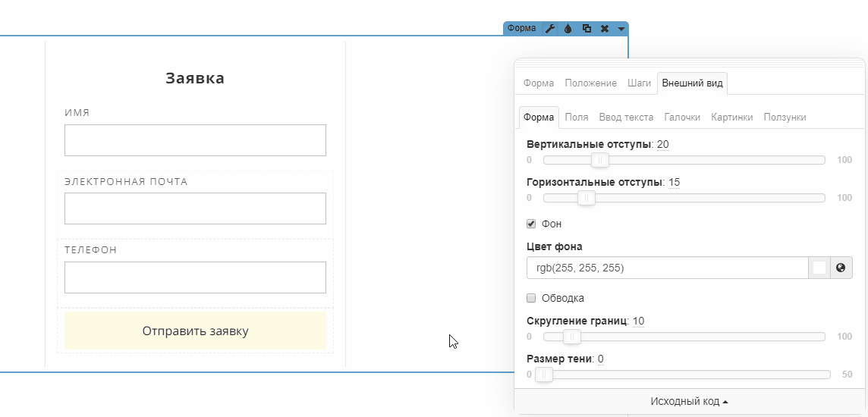
Task: Click the Скругление границ slider handle
Action: tap(571, 337)
